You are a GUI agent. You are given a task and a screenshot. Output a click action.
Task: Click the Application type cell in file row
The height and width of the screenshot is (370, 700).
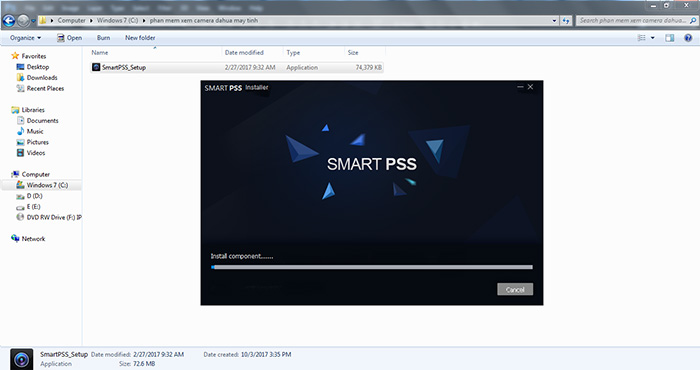[302, 67]
